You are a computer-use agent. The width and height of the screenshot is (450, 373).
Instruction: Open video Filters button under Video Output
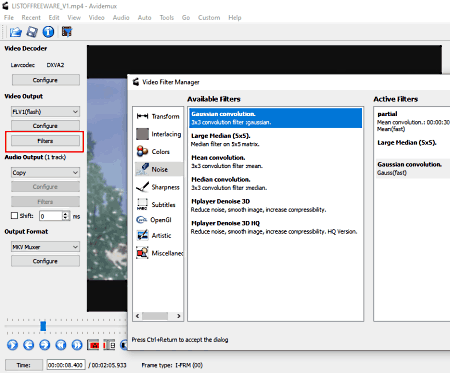pos(45,141)
